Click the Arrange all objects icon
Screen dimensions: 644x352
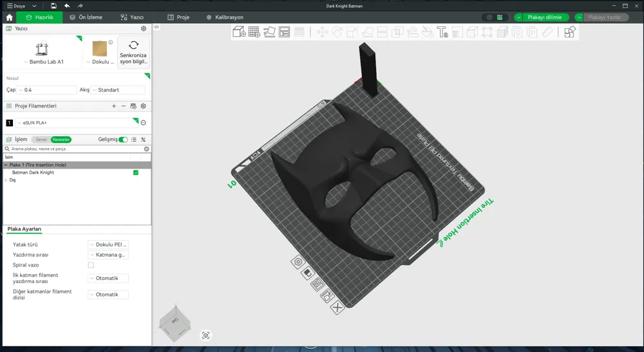pos(284,32)
